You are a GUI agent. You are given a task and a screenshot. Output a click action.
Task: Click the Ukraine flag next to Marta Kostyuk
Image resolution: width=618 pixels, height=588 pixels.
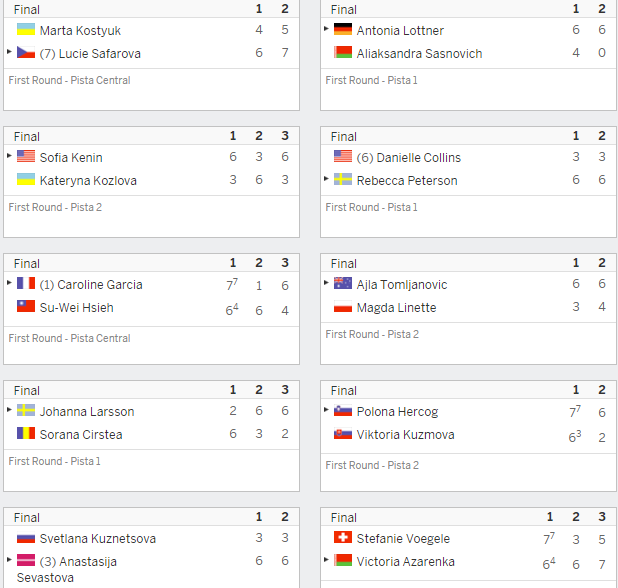[26, 30]
